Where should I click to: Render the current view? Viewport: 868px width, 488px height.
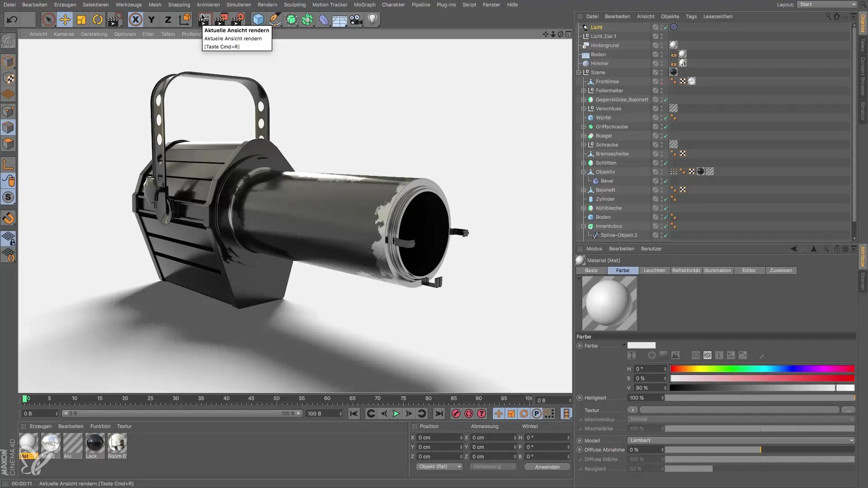[205, 19]
